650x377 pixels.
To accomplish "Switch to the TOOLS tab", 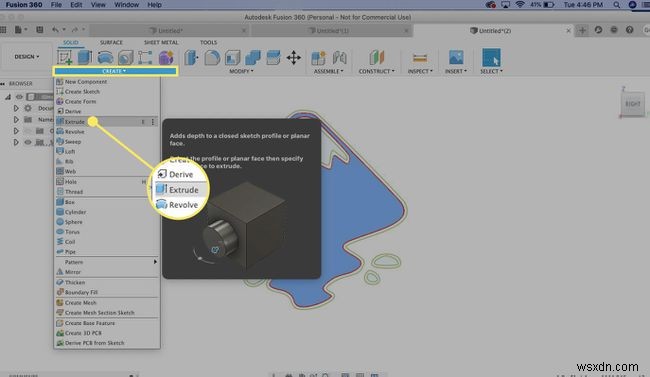I will pyautogui.click(x=209, y=42).
